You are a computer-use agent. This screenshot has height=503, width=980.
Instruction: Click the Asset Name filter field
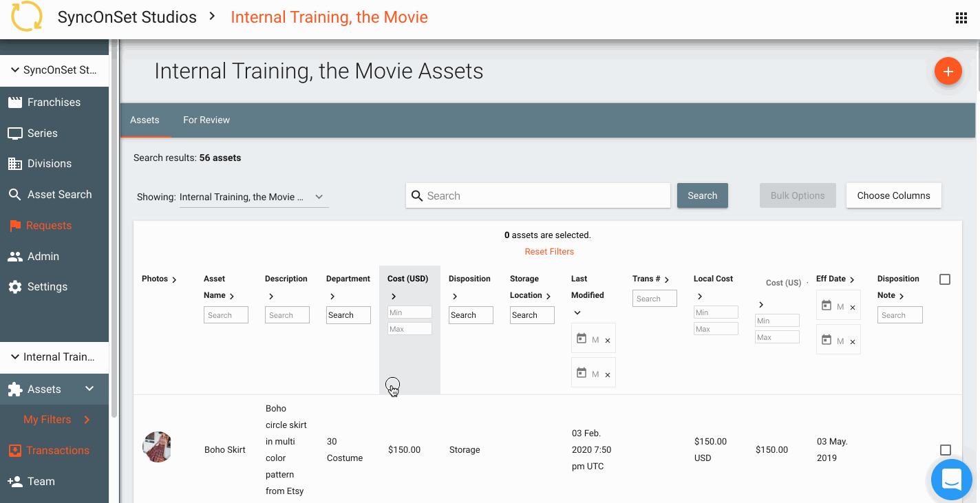tap(226, 315)
